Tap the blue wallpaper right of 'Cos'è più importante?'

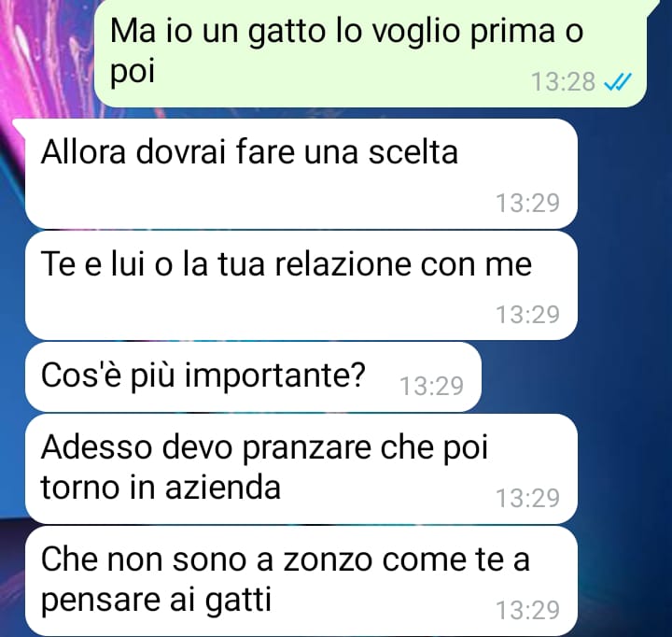[x=574, y=377]
